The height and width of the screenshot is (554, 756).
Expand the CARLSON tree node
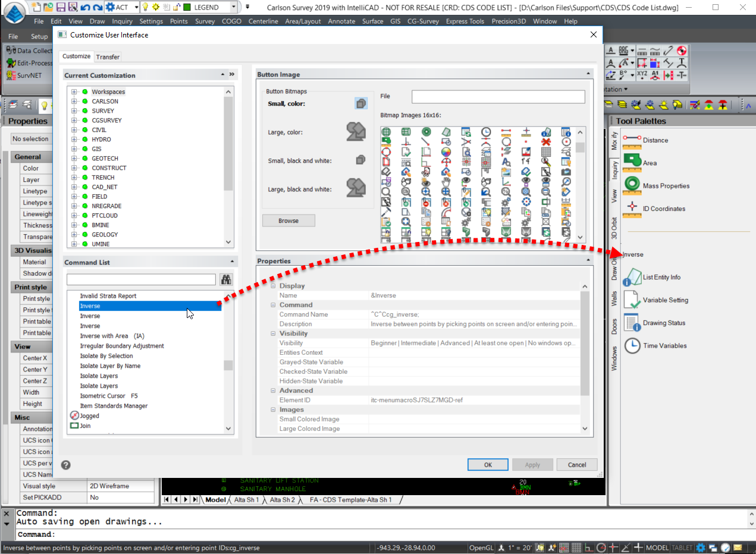(74, 101)
